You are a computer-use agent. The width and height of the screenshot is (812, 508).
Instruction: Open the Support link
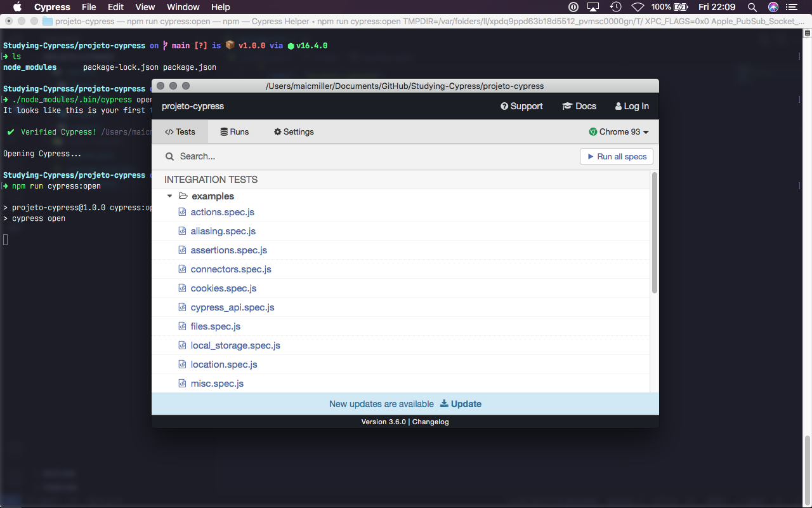point(521,106)
